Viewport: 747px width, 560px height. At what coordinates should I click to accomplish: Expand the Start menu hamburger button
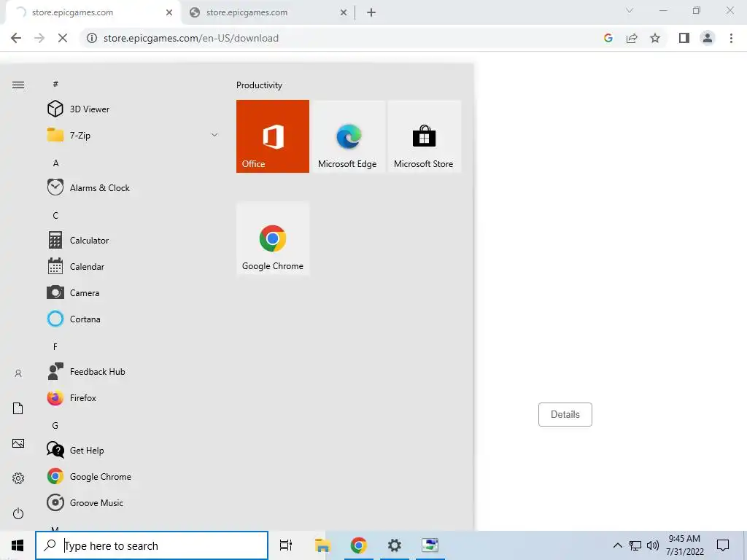[x=18, y=85]
